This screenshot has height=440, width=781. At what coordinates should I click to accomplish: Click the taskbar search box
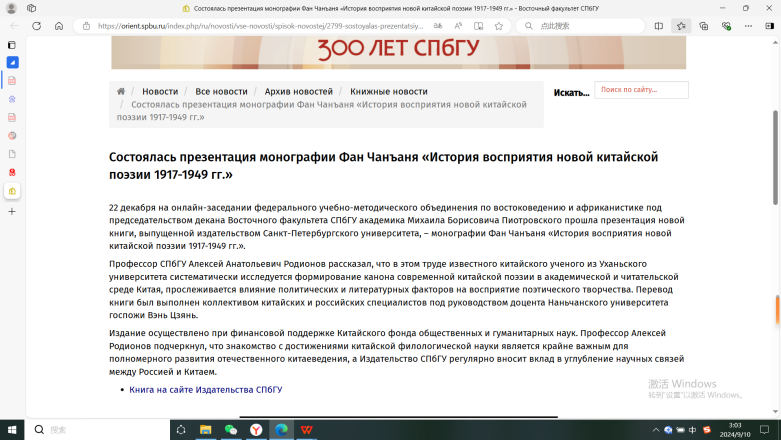coord(97,430)
